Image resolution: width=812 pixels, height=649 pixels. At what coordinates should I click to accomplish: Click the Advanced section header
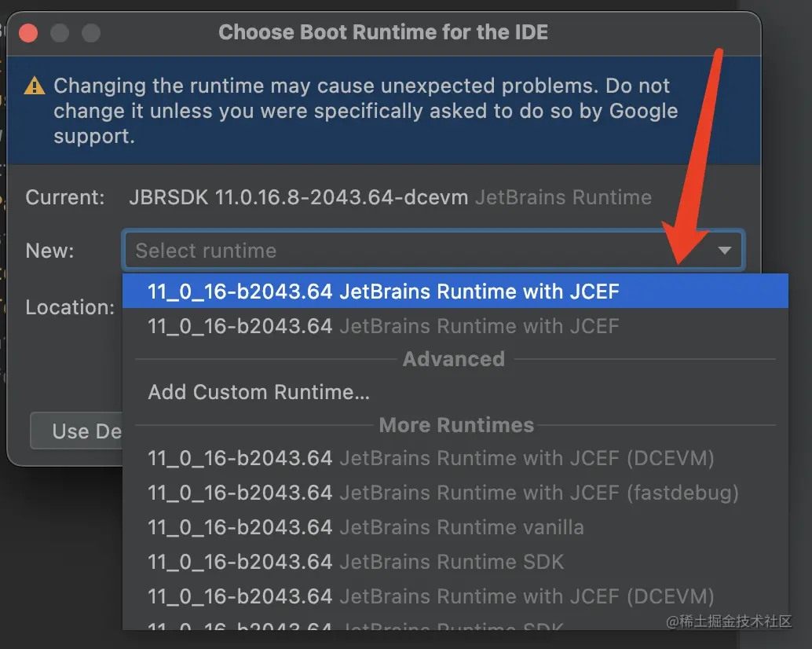[x=454, y=359]
